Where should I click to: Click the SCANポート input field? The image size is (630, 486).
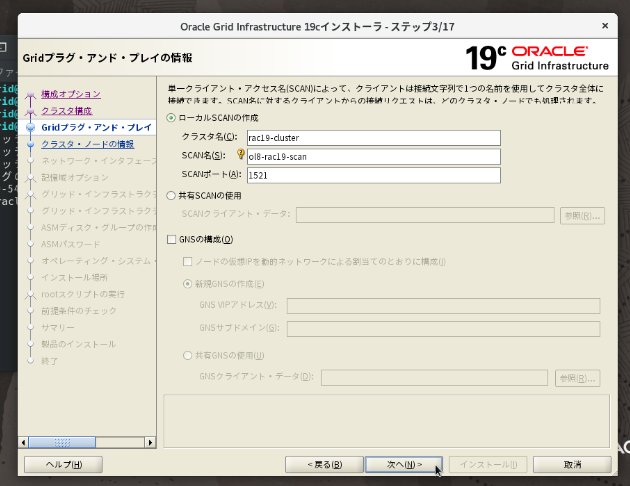374,176
